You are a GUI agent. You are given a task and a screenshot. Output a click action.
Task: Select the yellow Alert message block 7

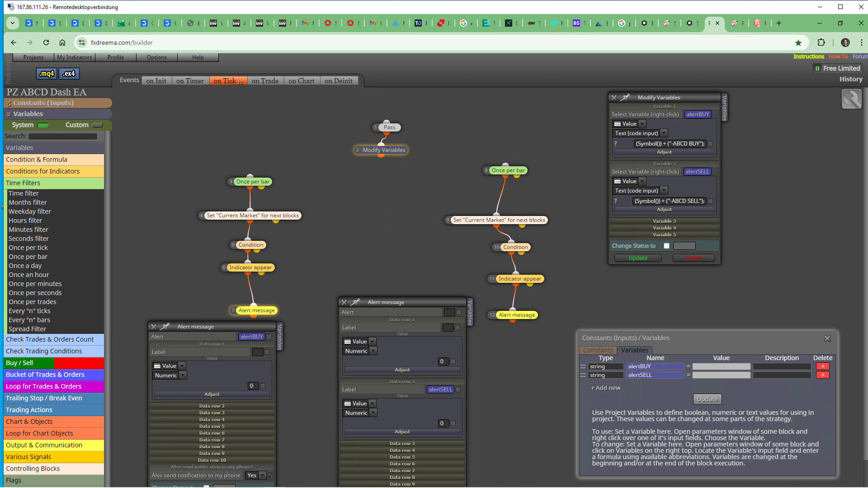pos(256,310)
